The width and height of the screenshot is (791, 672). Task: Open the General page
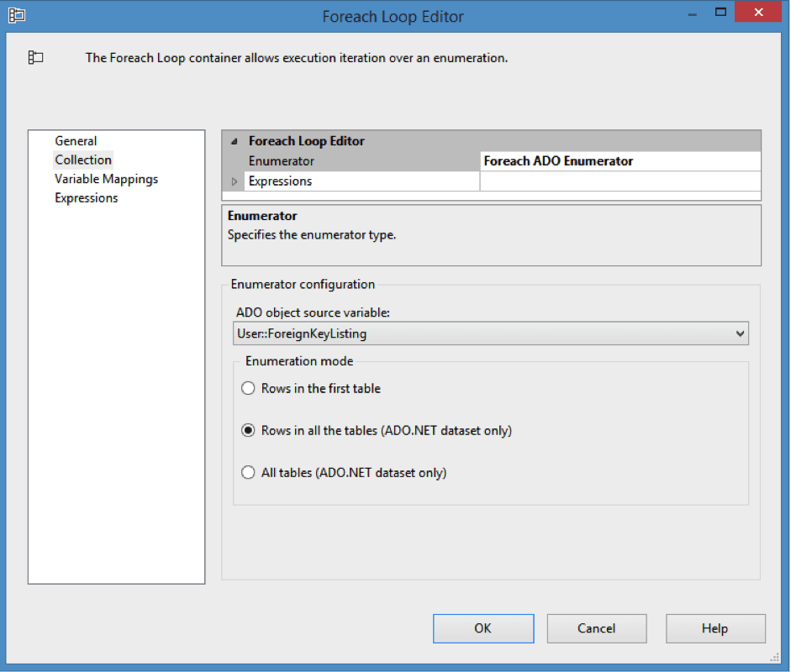[x=76, y=140]
